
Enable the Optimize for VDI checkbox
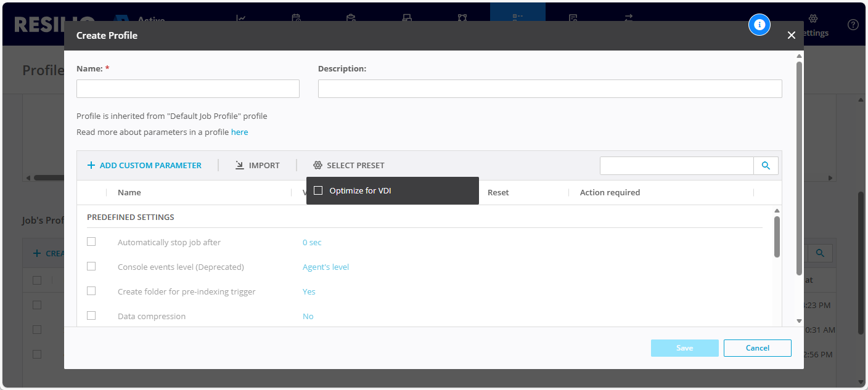coord(318,190)
